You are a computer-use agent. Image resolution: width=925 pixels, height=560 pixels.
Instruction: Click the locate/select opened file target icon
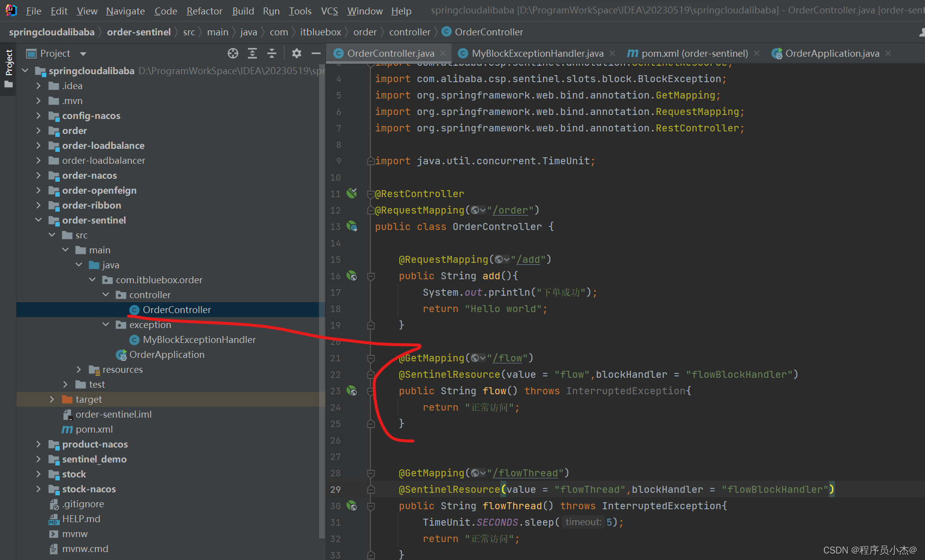[233, 53]
